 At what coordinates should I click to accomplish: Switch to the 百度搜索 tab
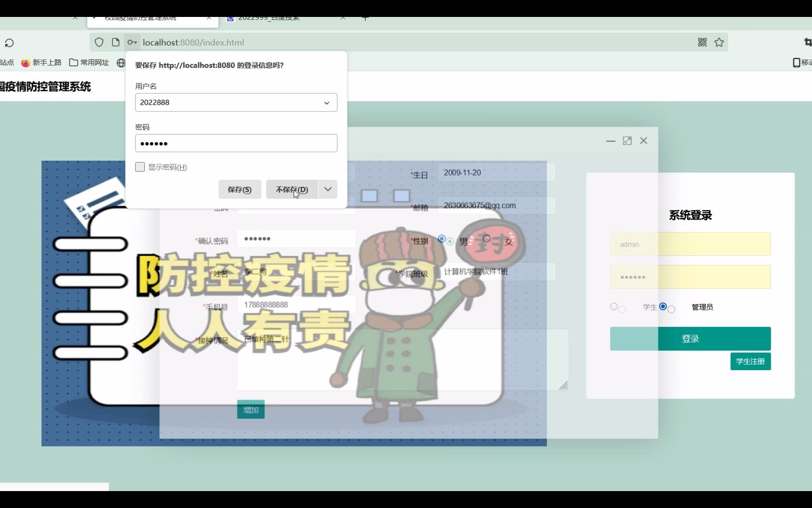pyautogui.click(x=269, y=18)
